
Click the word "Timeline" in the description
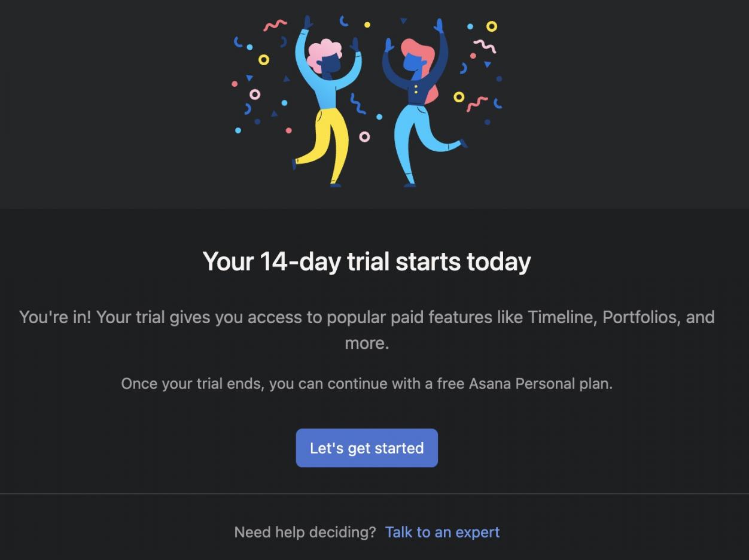tap(561, 316)
